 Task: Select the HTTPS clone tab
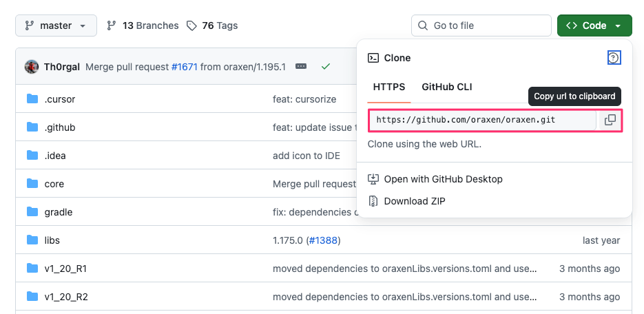click(389, 87)
